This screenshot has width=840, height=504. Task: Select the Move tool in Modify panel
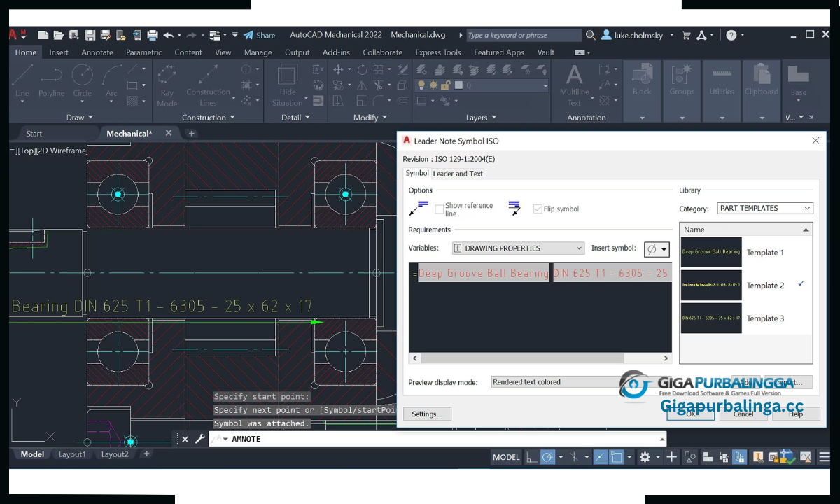tap(338, 69)
